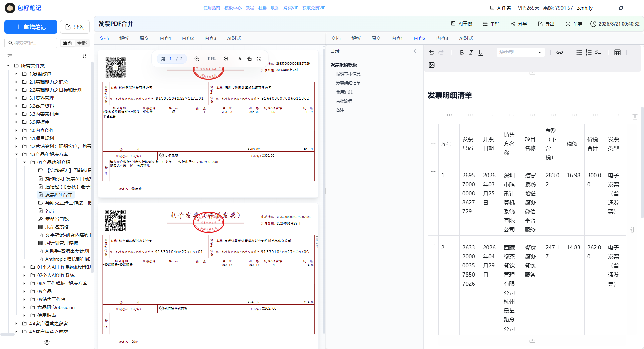Zoom out the PDF viewer
The width and height of the screenshot is (644, 349).
coord(197,59)
